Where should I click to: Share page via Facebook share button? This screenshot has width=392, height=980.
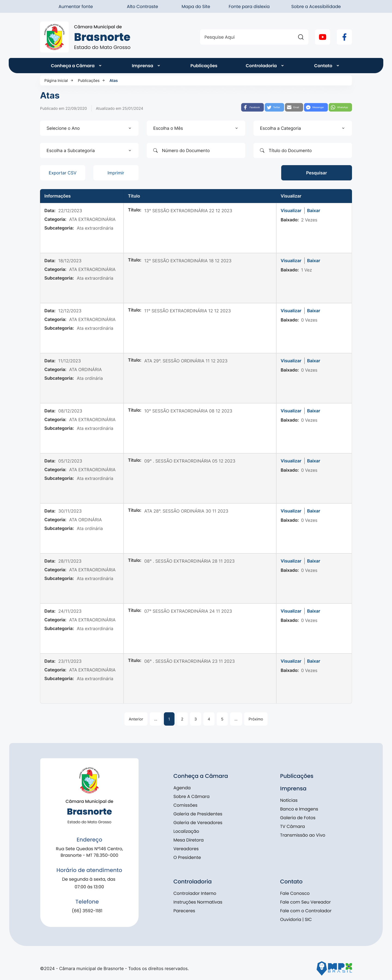tap(252, 107)
